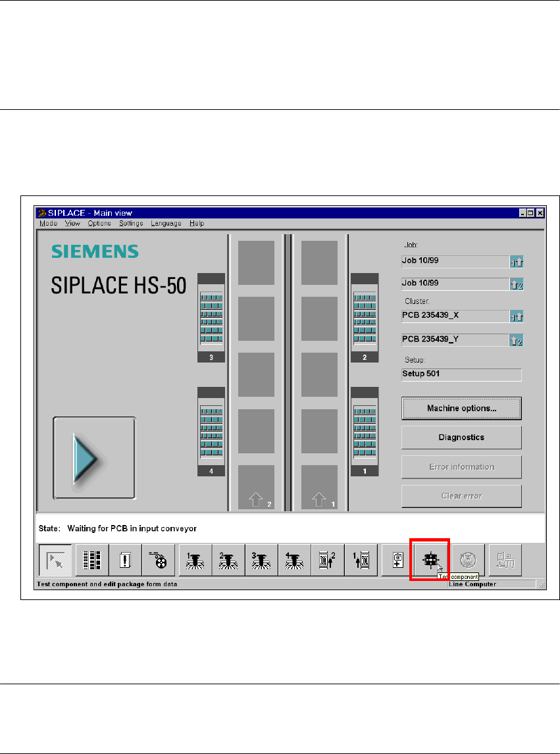
Task: Open the Help menu
Action: point(196,223)
